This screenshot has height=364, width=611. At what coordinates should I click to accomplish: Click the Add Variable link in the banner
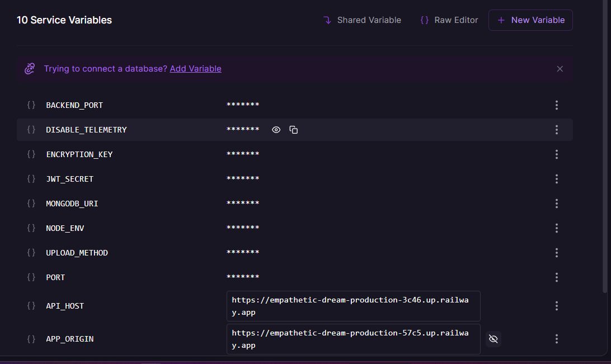(195, 68)
